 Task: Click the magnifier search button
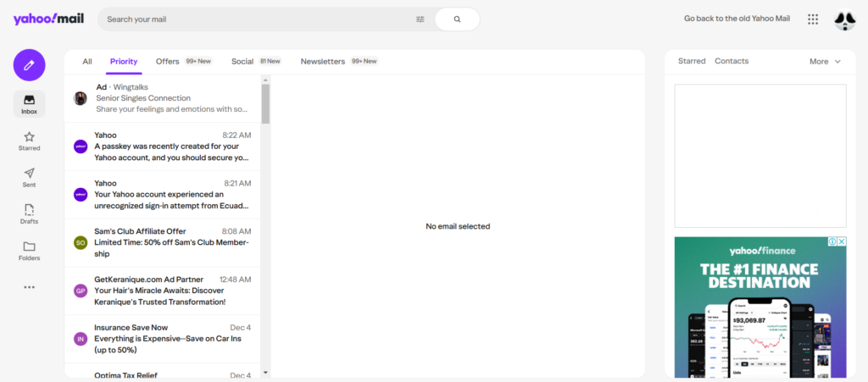pos(457,19)
